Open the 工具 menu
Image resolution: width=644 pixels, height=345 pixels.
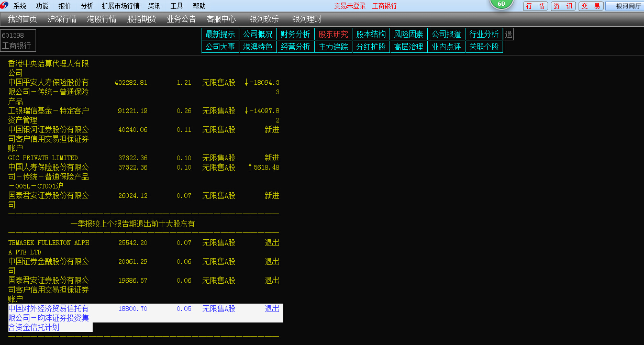click(x=176, y=6)
